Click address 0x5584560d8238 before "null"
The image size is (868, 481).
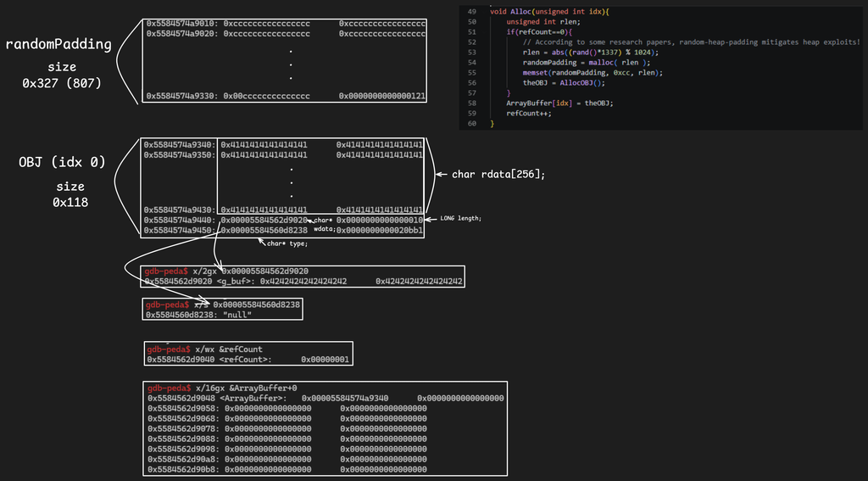point(183,315)
